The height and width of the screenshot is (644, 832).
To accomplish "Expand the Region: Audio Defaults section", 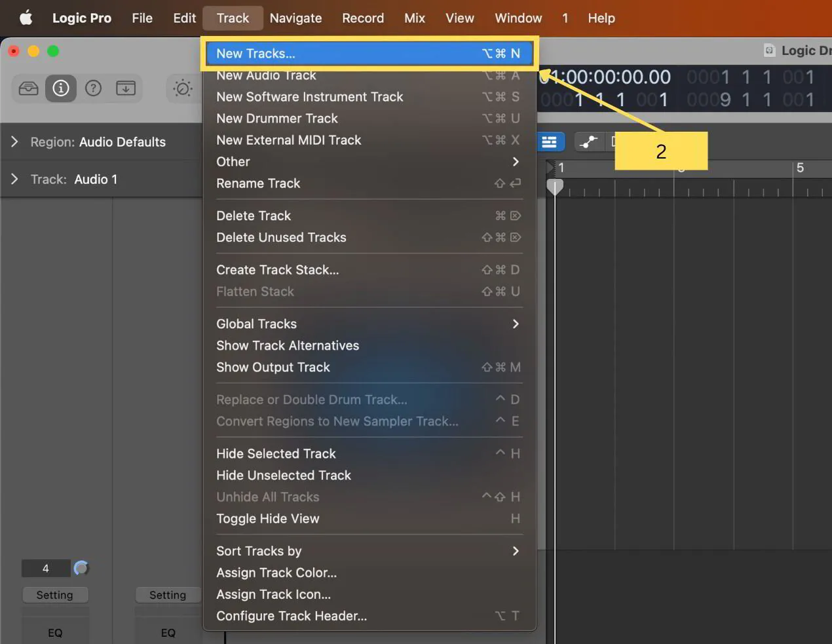I will [14, 142].
